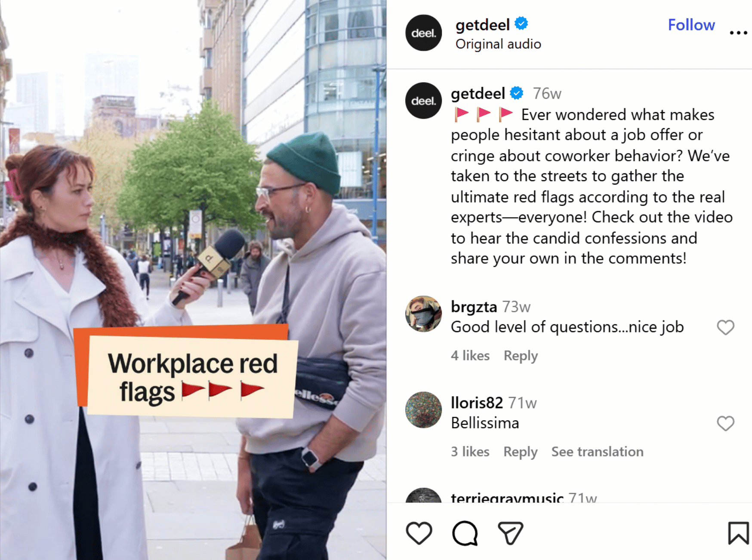Reply to lloris82's comment
This screenshot has height=560, width=752.
521,452
